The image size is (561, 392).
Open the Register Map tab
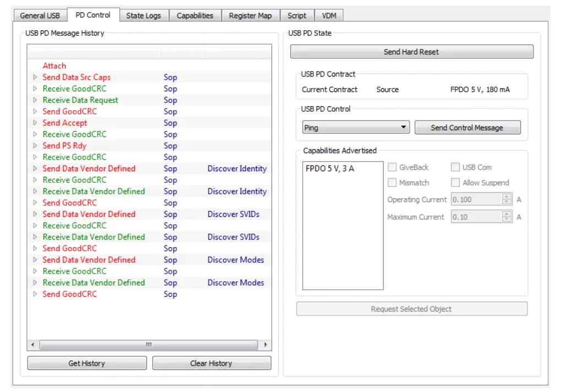250,15
